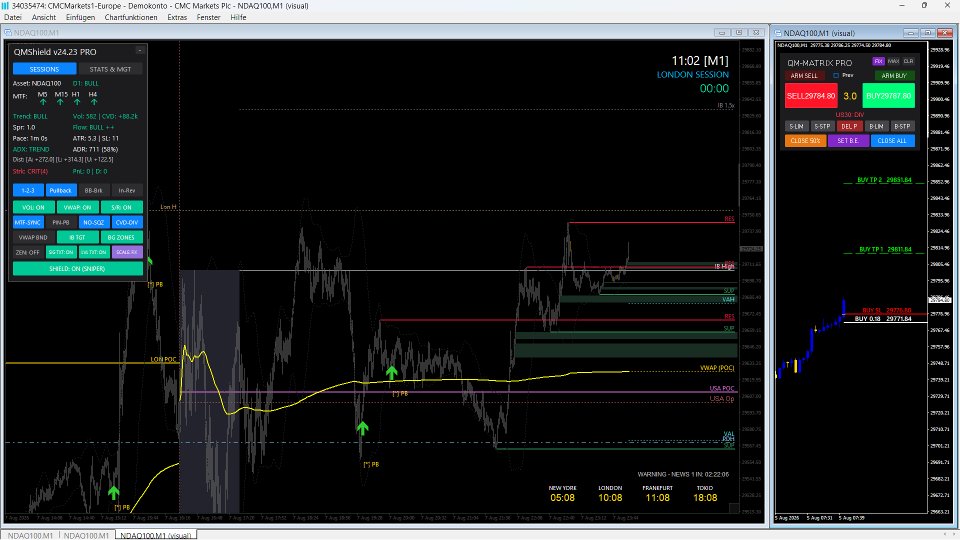This screenshot has height=540, width=960.
Task: Toggle the VWAP: ON button
Action: coord(77,207)
